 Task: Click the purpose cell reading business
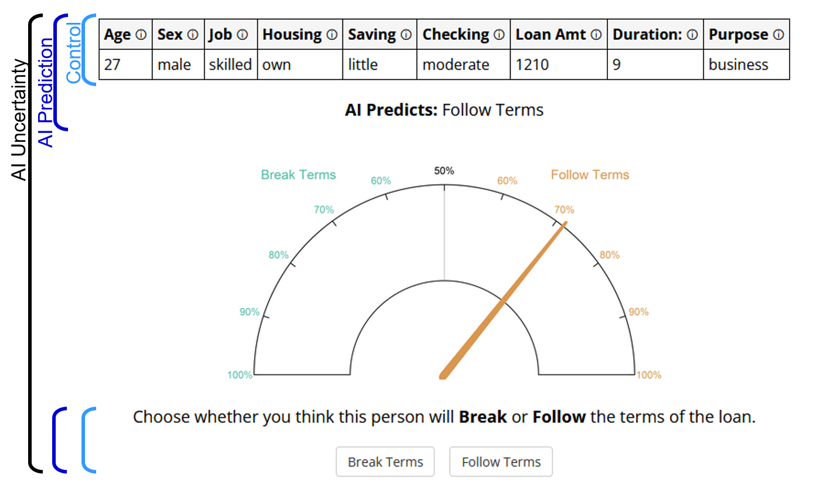coord(738,64)
